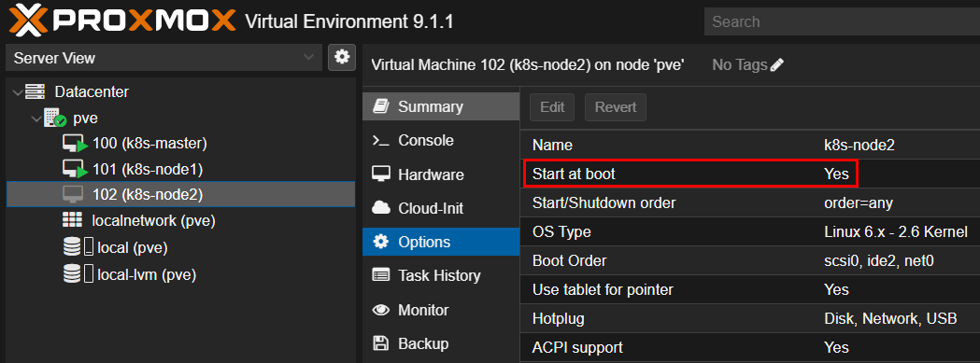This screenshot has height=363, width=980.
Task: Click the Datacenter server icon
Action: (x=36, y=92)
